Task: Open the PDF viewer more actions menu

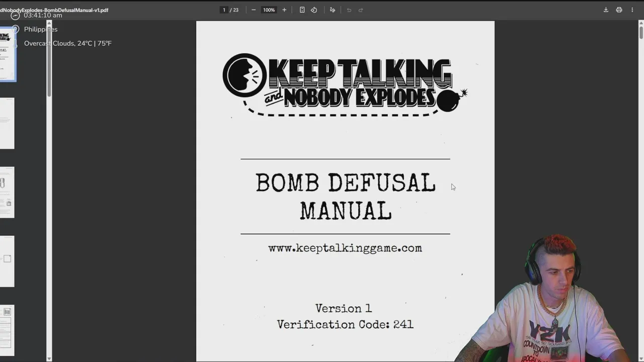Action: tap(632, 10)
